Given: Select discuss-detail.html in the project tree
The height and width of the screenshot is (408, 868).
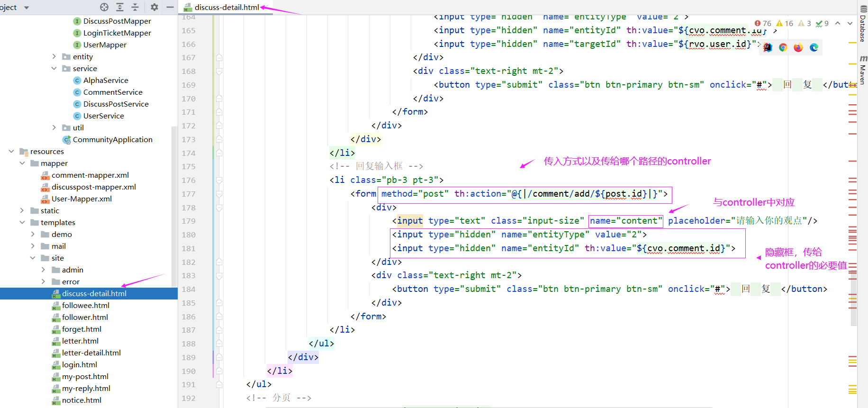Looking at the screenshot, I should [x=89, y=293].
